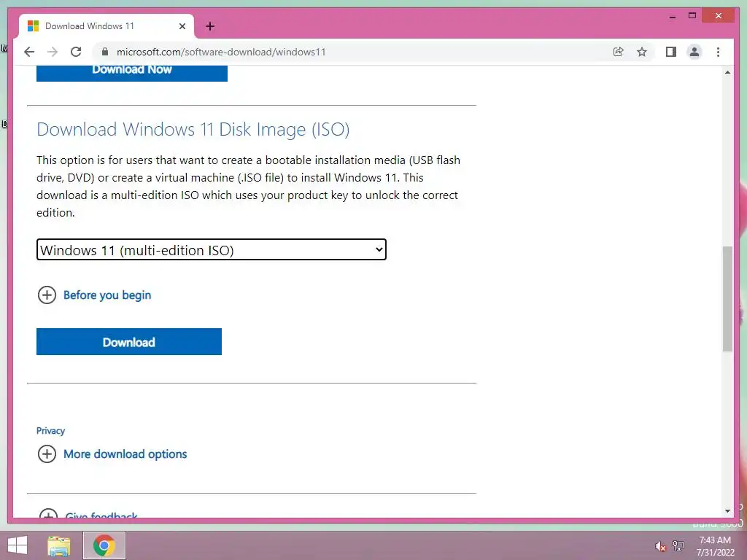Open File Explorer from the taskbar

59,545
